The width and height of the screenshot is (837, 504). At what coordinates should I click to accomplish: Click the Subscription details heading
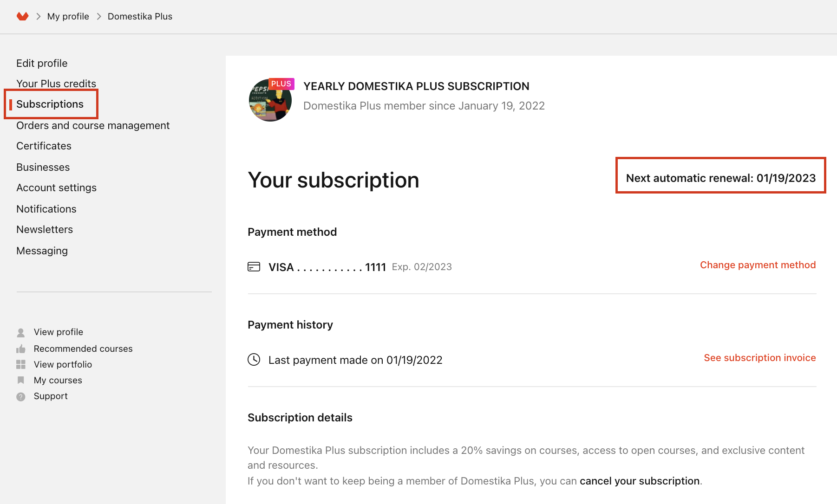tap(300, 418)
